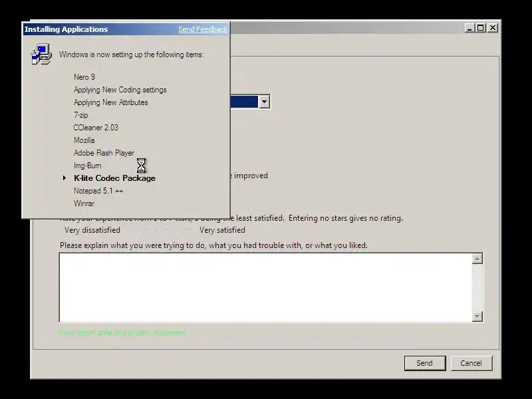The width and height of the screenshot is (532, 399).
Task: Open the report data and privacy statement link
Action: [123, 332]
